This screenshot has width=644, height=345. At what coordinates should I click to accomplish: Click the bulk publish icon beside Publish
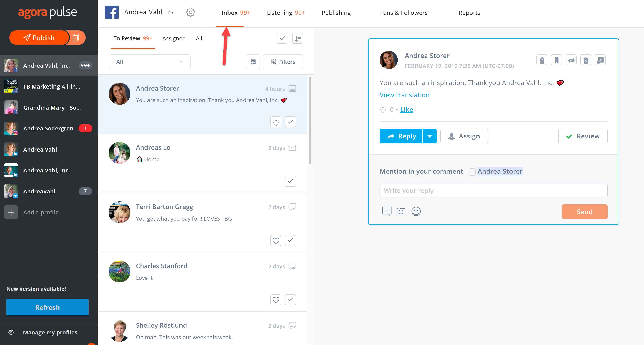point(76,38)
